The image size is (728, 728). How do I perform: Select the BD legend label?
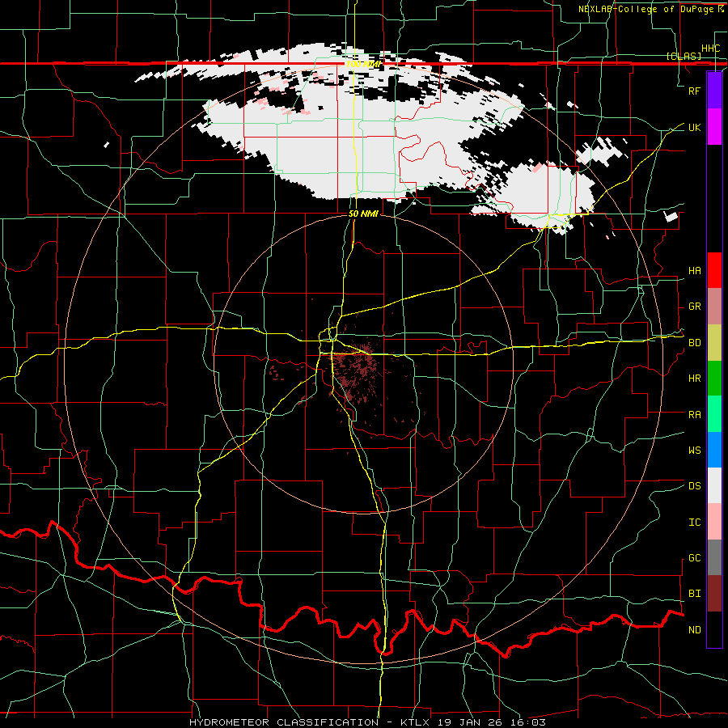[x=694, y=343]
